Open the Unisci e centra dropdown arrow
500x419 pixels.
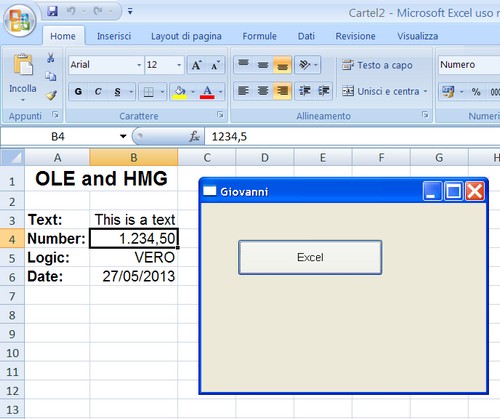(425, 91)
